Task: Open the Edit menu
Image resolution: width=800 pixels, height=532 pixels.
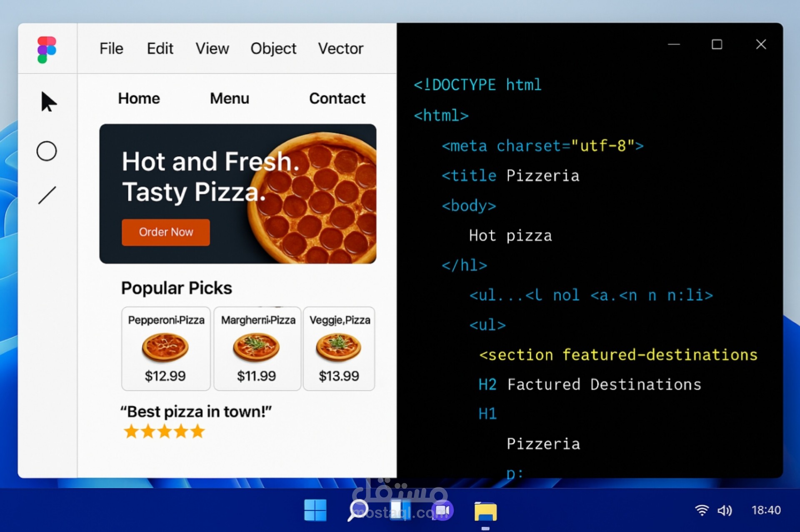Action: point(160,48)
